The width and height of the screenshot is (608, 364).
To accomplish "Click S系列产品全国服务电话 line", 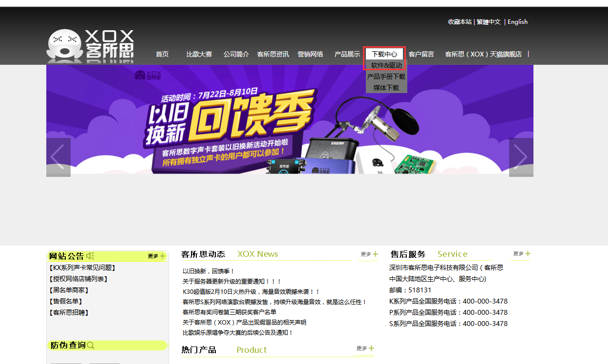I will (x=448, y=324).
